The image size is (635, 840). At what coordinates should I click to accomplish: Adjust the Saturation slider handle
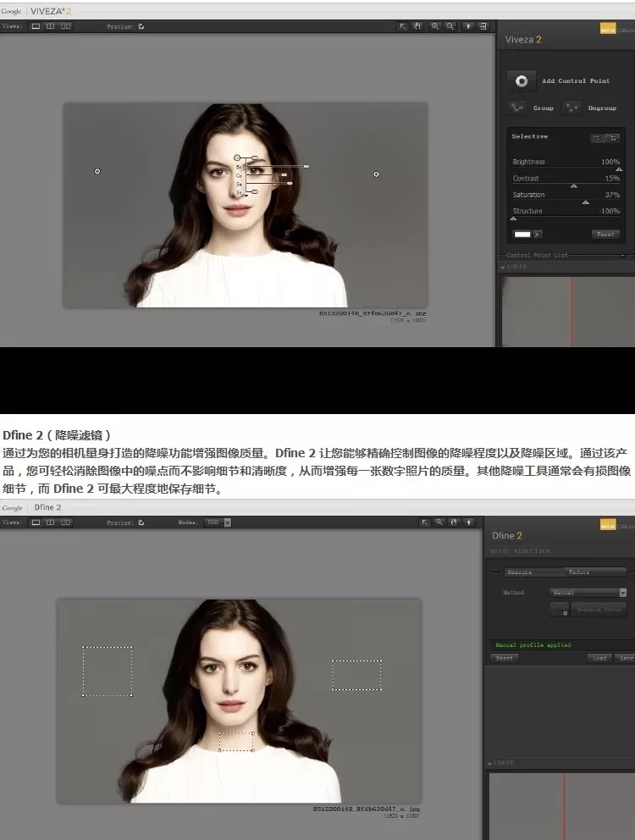click(586, 202)
